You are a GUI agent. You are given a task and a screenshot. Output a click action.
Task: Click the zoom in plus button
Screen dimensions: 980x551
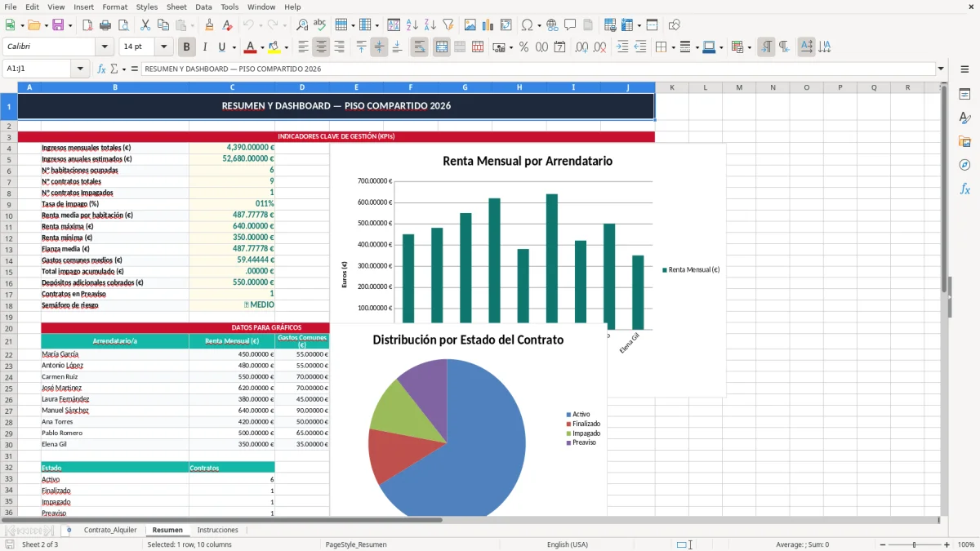point(947,544)
